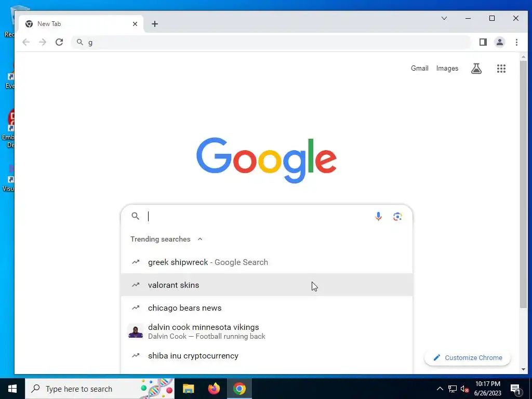Click the trending arrow beside chicago bears news
The image size is (532, 399).
(136, 308)
